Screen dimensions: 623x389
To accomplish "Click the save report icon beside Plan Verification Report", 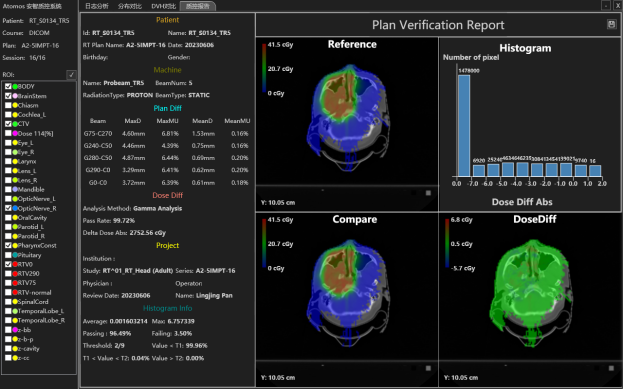I will tap(611, 25).
